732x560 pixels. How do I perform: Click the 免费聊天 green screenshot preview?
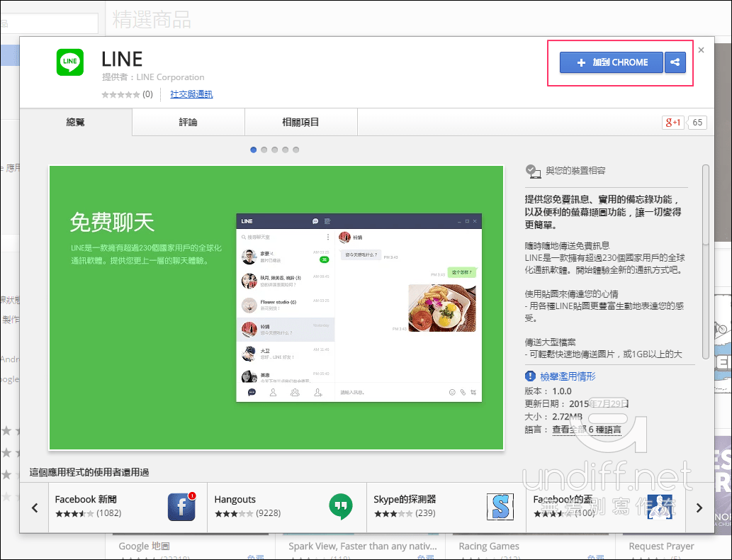point(276,308)
